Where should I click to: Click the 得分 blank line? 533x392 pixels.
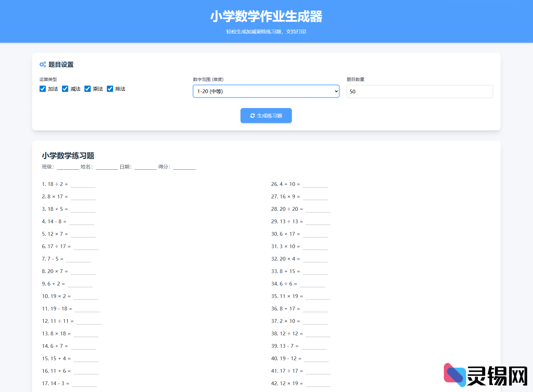(x=184, y=168)
